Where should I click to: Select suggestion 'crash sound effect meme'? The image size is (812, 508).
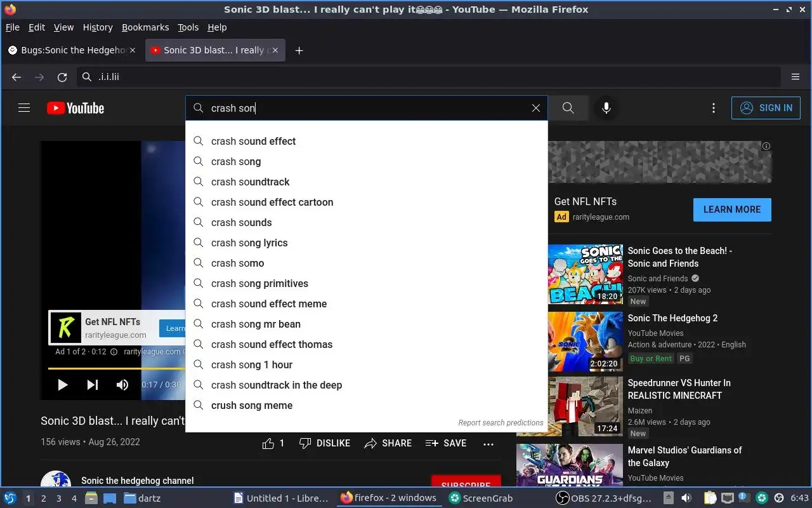[x=367, y=304]
